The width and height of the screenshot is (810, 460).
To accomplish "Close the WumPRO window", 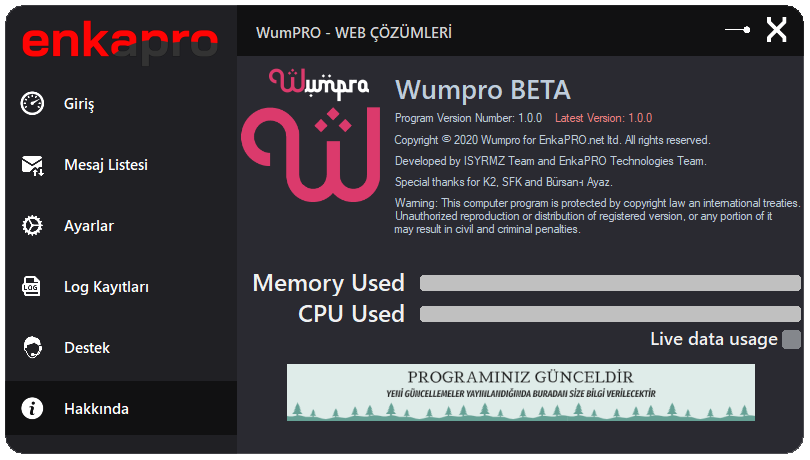I will click(x=776, y=29).
